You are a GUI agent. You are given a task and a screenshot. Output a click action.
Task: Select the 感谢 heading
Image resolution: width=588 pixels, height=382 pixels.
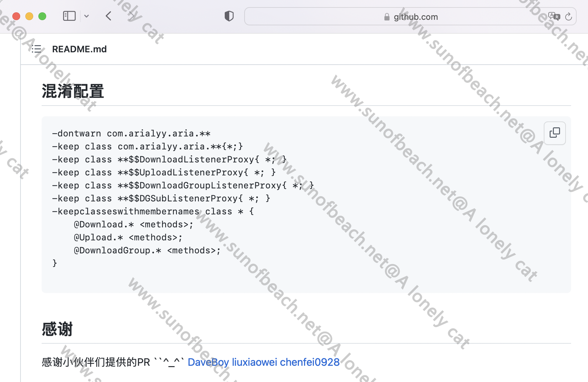click(57, 329)
